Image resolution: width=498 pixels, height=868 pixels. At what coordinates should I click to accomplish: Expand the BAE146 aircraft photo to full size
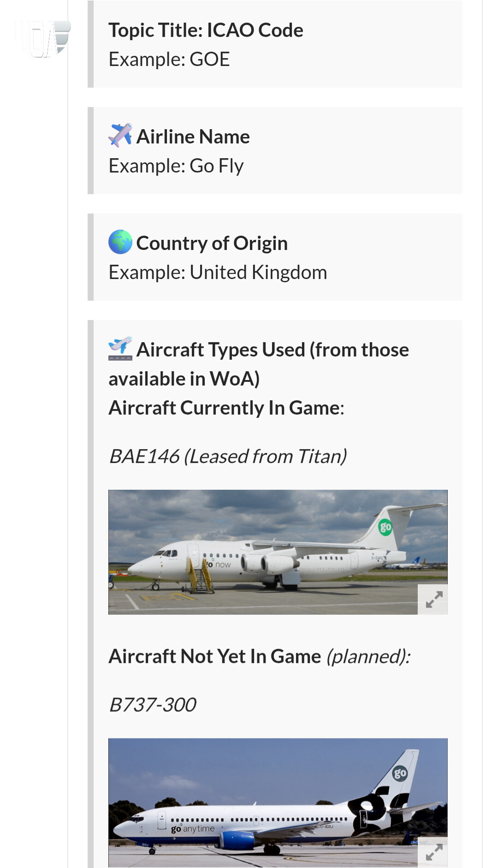433,599
